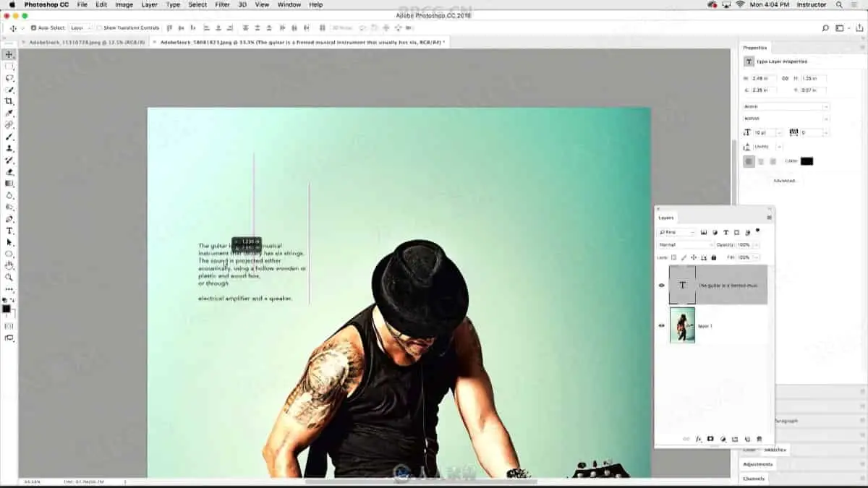This screenshot has width=868, height=488.
Task: Select the Hand tool
Action: (9, 265)
